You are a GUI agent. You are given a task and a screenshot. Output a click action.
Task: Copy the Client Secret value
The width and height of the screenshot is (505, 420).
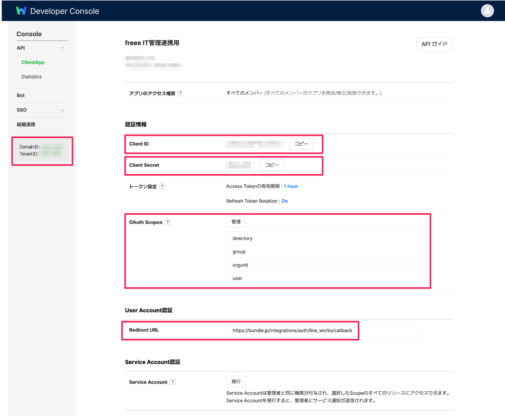coord(272,165)
